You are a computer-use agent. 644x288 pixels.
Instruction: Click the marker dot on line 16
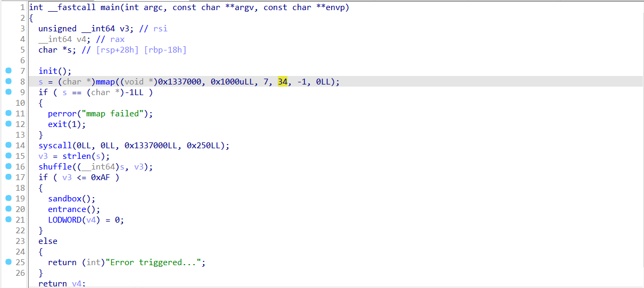(x=8, y=167)
